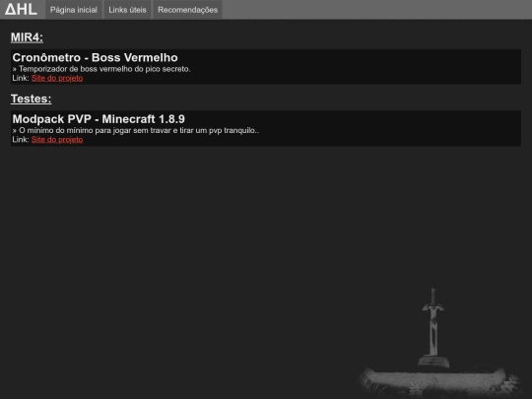This screenshot has width=532, height=399.
Task: Go to the Recomendações tab
Action: pyautogui.click(x=187, y=10)
